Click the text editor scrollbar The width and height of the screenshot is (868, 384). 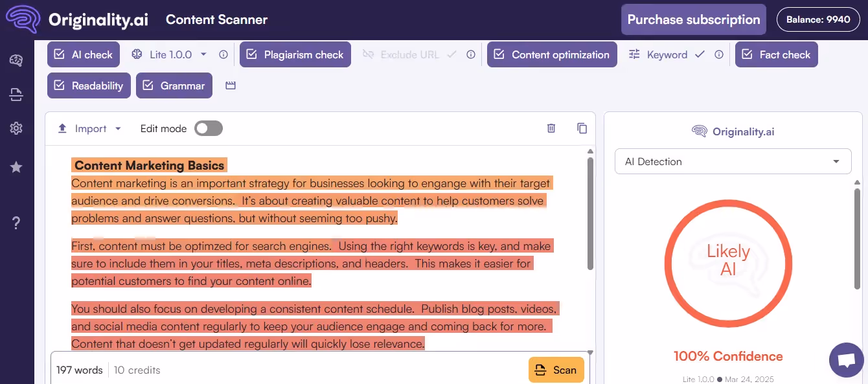click(590, 214)
